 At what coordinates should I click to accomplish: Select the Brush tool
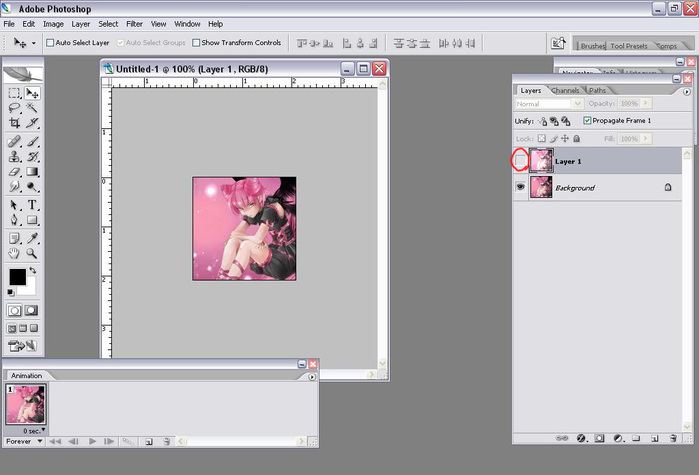[32, 142]
